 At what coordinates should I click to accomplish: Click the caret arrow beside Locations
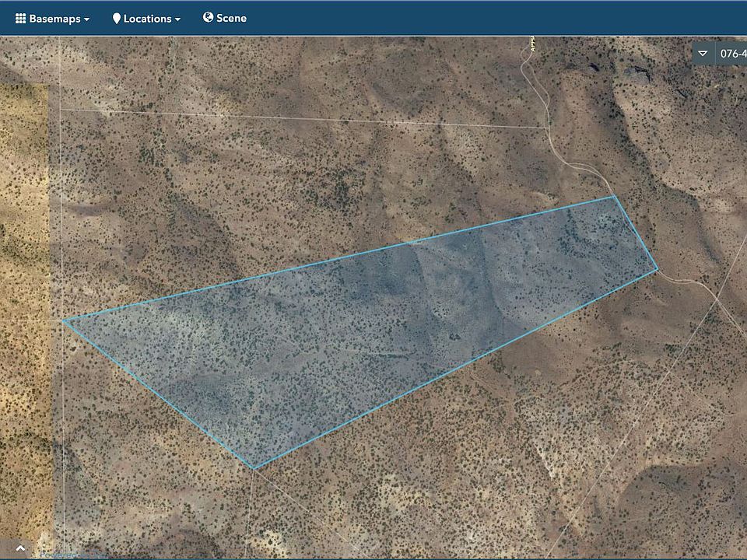click(177, 19)
